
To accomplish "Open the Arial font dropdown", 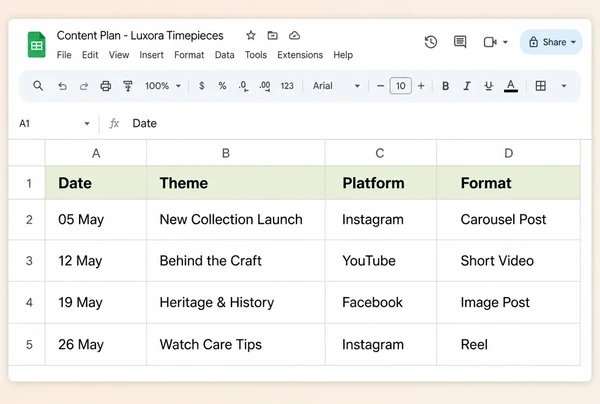I will click(x=336, y=86).
